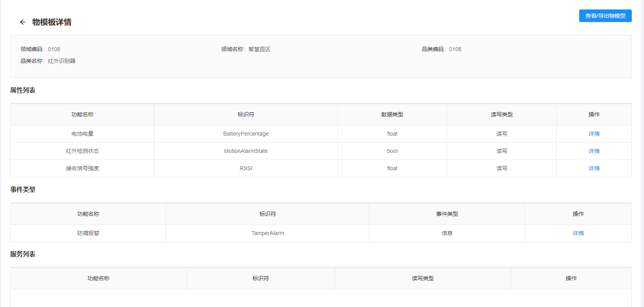Select the 接收信号强度 cell

pos(83,168)
